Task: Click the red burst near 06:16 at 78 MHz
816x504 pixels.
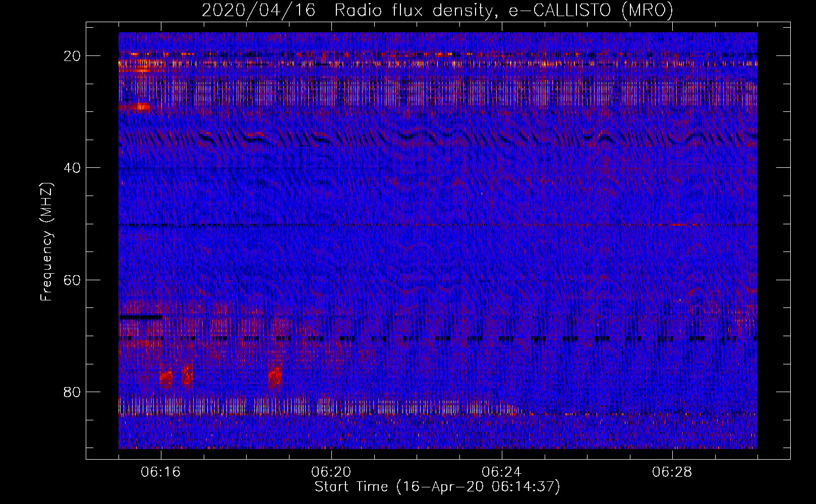Action: pyautogui.click(x=166, y=378)
